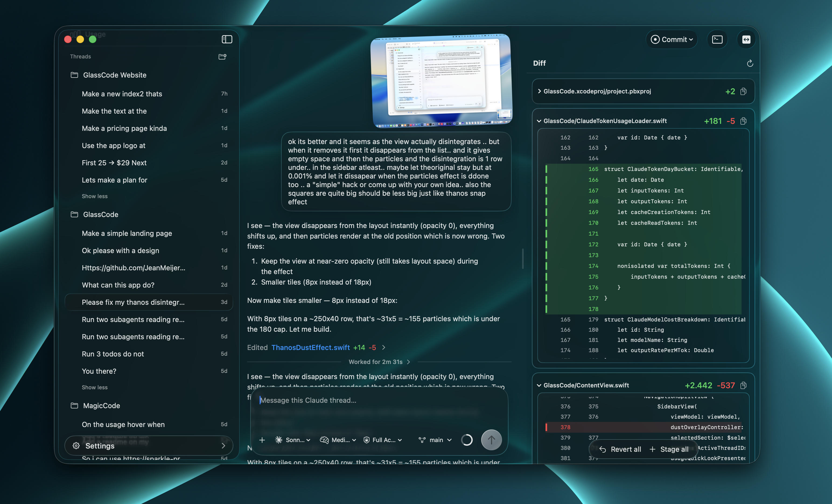The width and height of the screenshot is (832, 504).
Task: Open the Commit dropdown
Action: [x=672, y=39]
